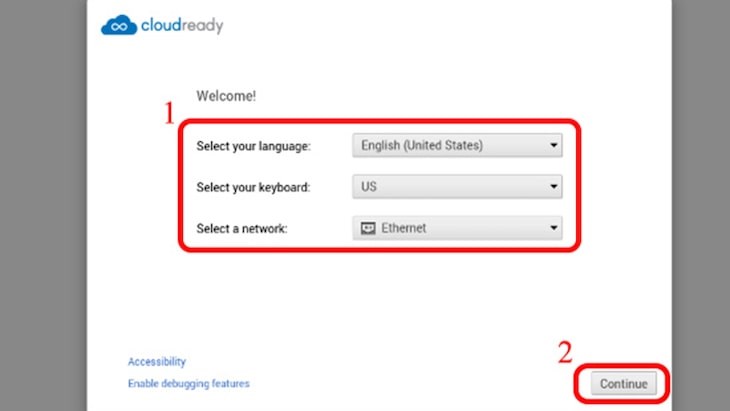Click the red annotation number 2
730x411 pixels.
point(565,351)
